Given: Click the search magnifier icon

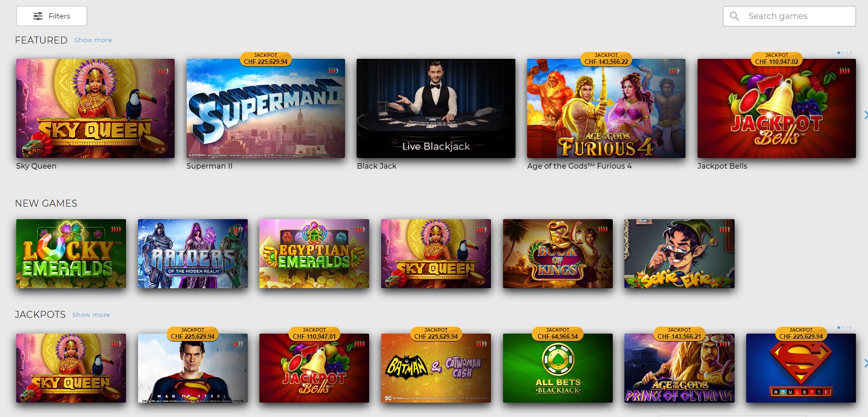Looking at the screenshot, I should 734,16.
